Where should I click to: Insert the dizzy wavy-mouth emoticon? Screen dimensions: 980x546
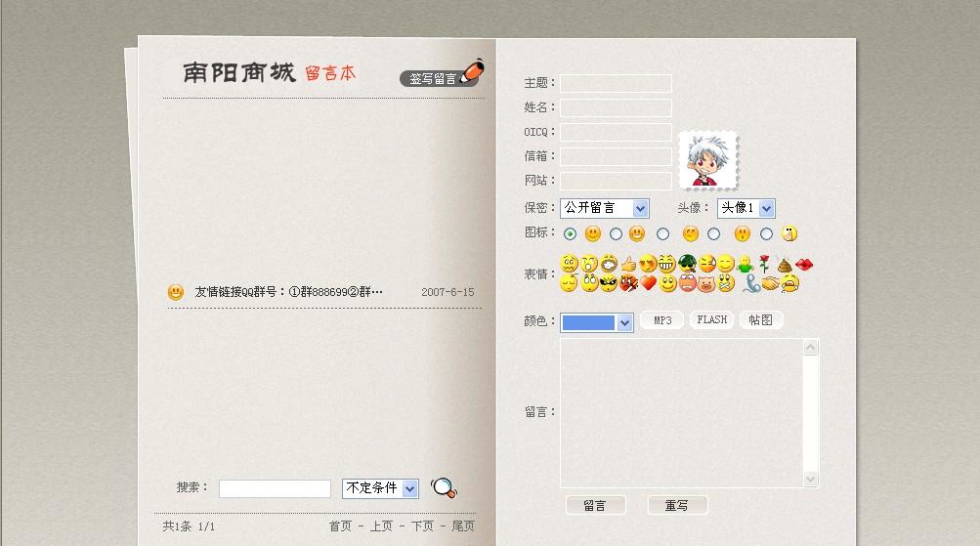click(x=569, y=264)
